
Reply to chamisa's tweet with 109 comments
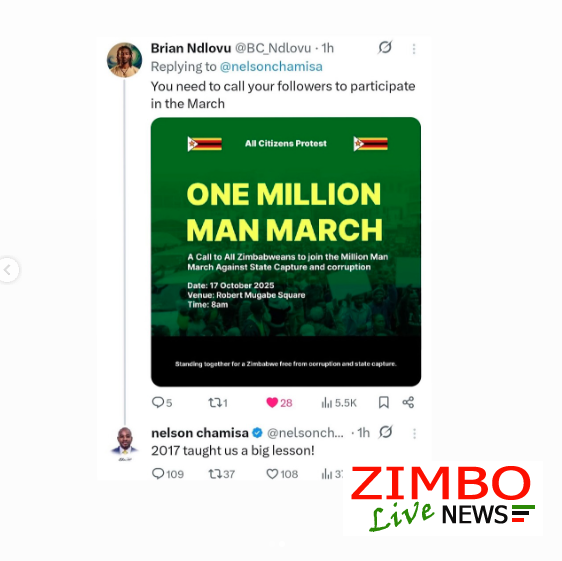click(x=168, y=474)
